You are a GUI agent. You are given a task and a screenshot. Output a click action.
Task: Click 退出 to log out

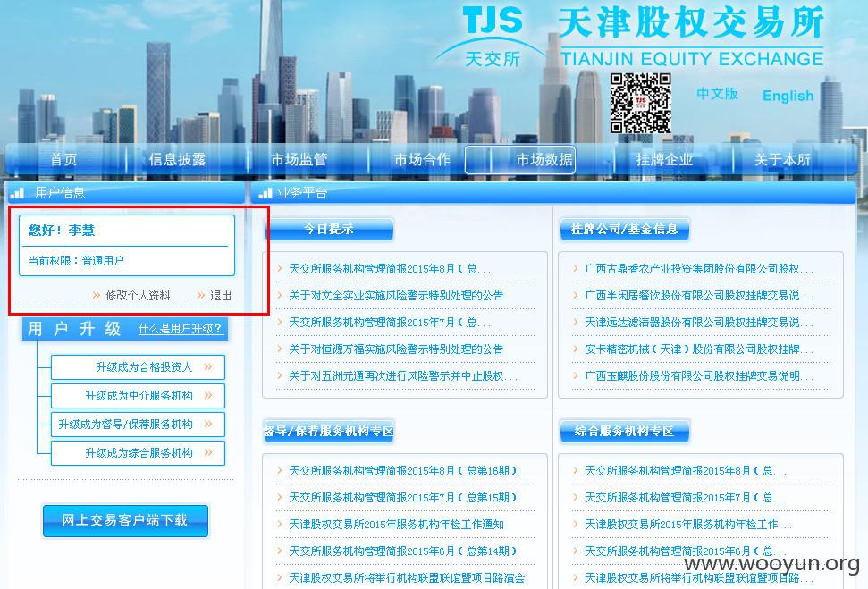[x=221, y=296]
